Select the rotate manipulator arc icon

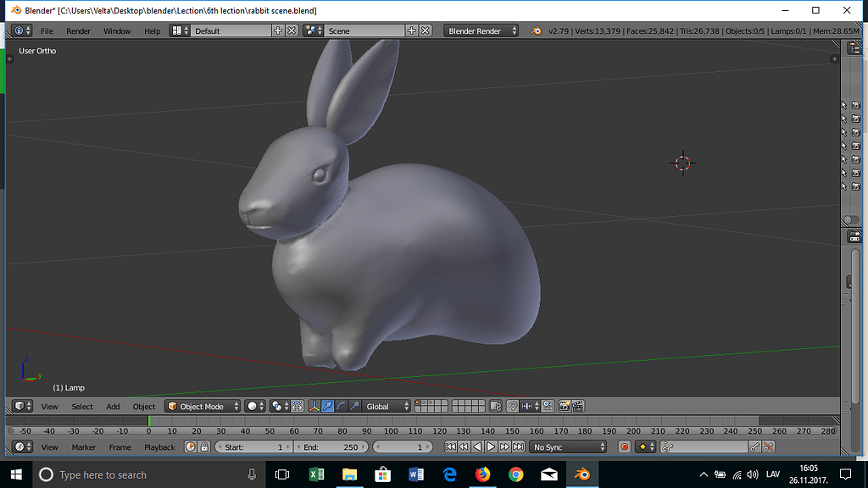coord(341,407)
